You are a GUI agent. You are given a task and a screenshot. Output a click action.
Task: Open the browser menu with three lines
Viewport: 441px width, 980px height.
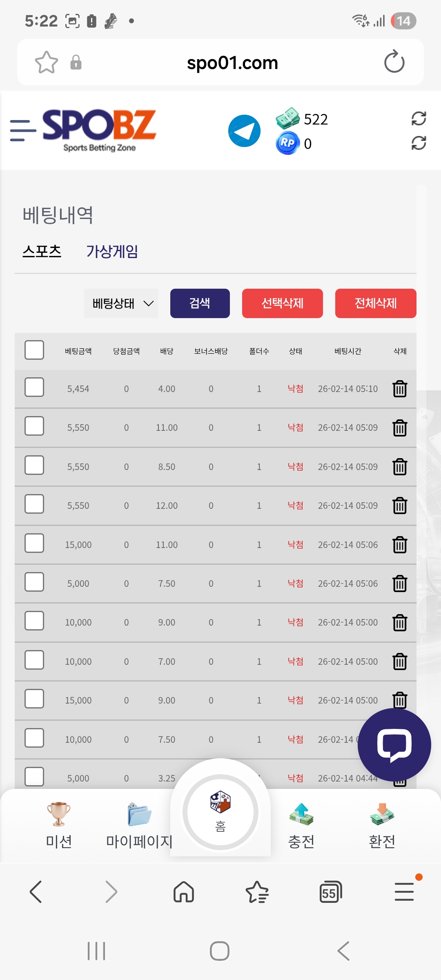(404, 892)
